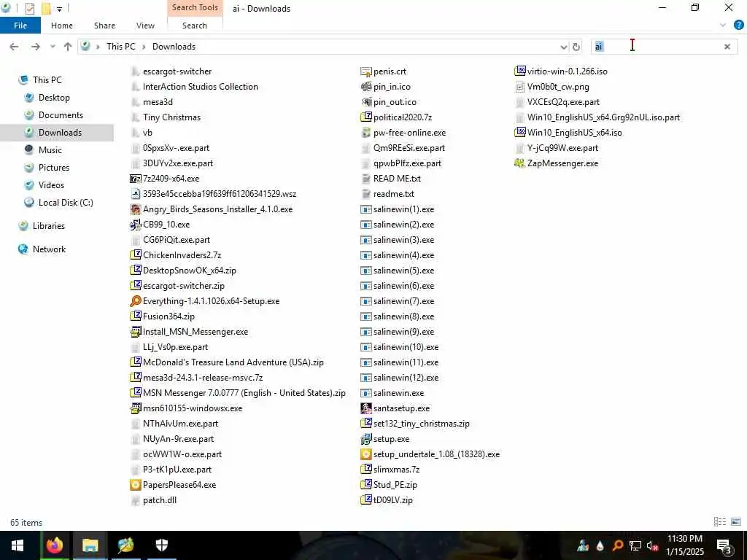Click the virtio-win-0.1.266.iso disc icon
747x560 pixels.
coord(519,71)
